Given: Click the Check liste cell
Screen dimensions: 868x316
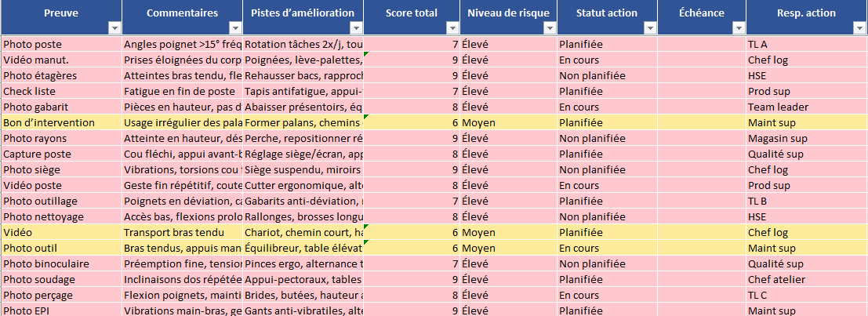Looking at the screenshot, I should tap(61, 92).
